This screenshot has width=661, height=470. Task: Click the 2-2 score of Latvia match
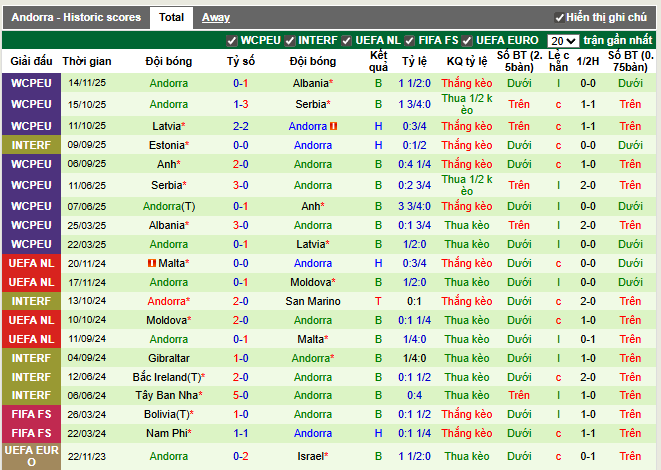(x=241, y=127)
